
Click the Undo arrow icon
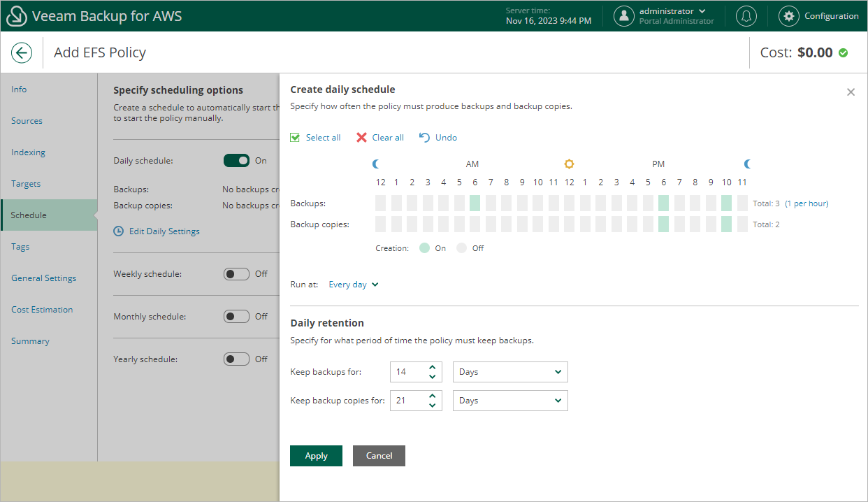(424, 138)
